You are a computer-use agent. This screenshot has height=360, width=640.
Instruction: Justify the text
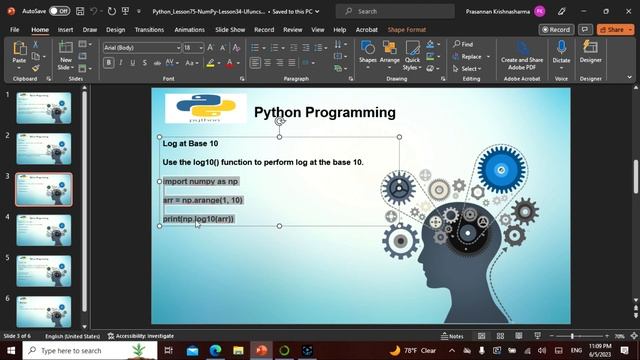click(x=292, y=63)
